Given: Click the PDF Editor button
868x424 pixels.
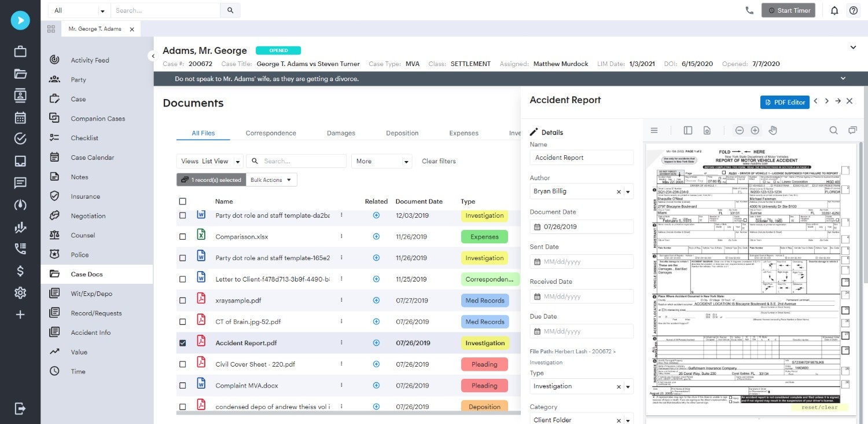Looking at the screenshot, I should tap(785, 102).
